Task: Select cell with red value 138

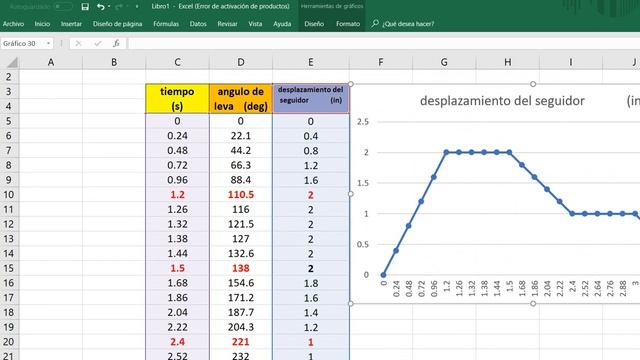Action: click(x=241, y=268)
